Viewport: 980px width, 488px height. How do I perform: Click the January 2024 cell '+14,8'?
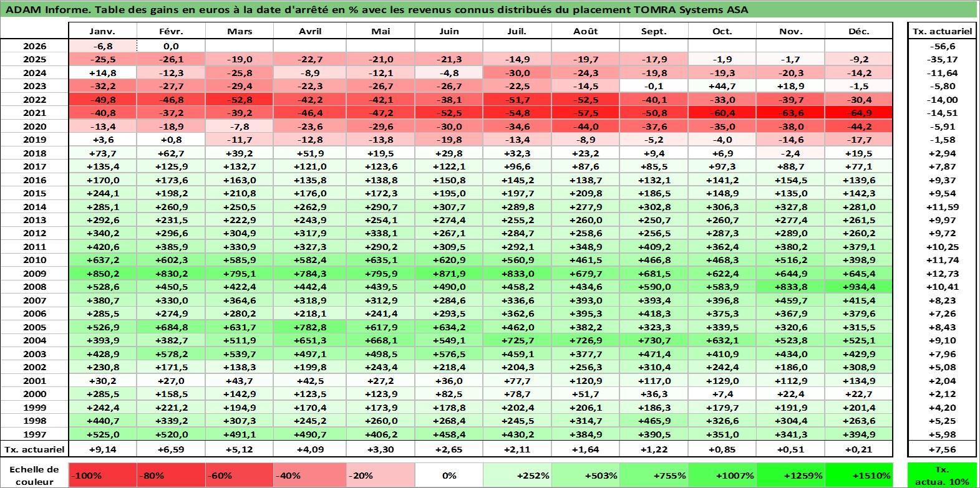[102, 73]
